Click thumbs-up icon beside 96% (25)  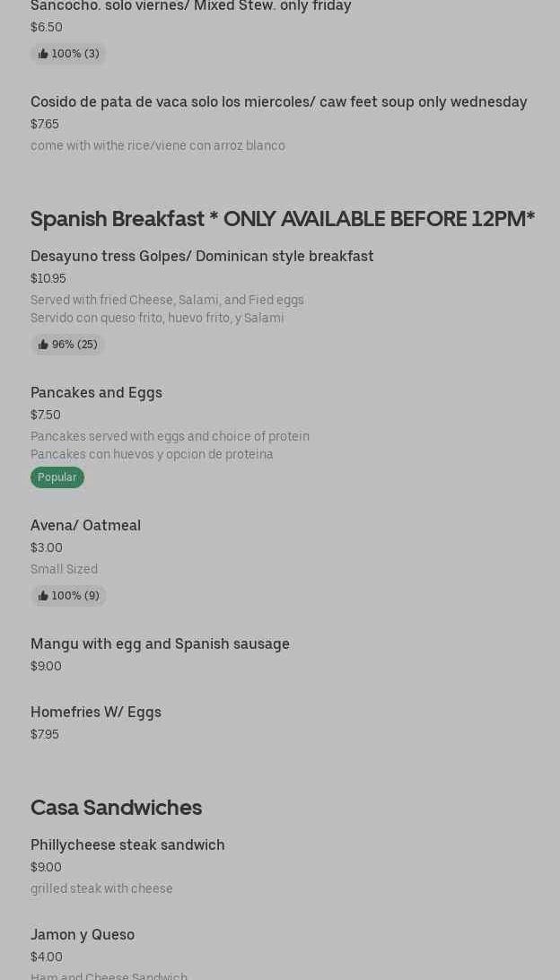pyautogui.click(x=43, y=345)
